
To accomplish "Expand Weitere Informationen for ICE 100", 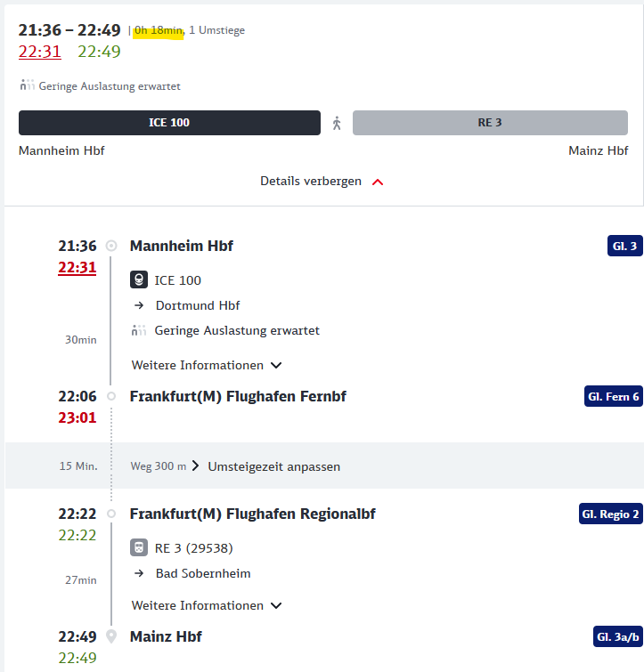I will click(207, 365).
